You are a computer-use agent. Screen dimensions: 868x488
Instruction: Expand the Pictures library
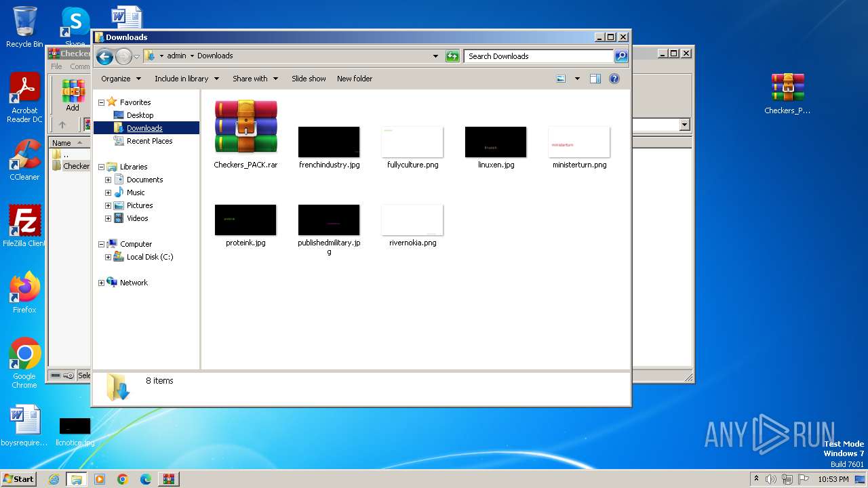coord(108,205)
